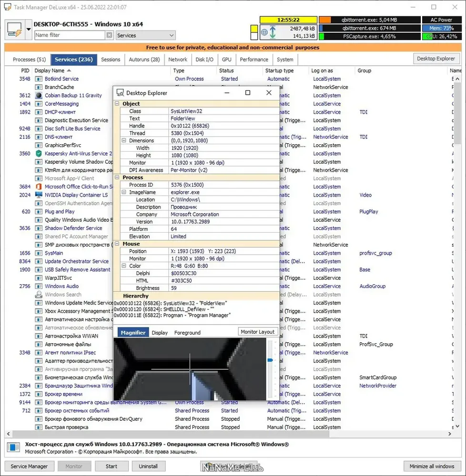Click the Monitor Layout button
Viewport: 466px width, 476px height.
point(258,332)
